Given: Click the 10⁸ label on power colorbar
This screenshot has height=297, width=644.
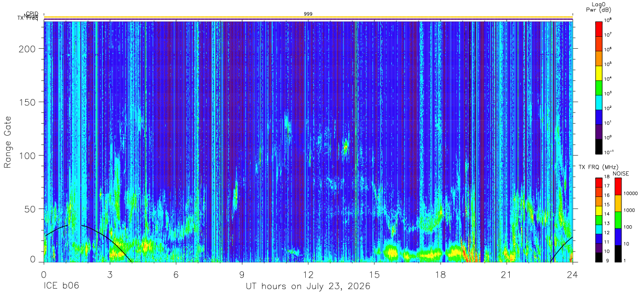Looking at the screenshot, I should pos(608,20).
